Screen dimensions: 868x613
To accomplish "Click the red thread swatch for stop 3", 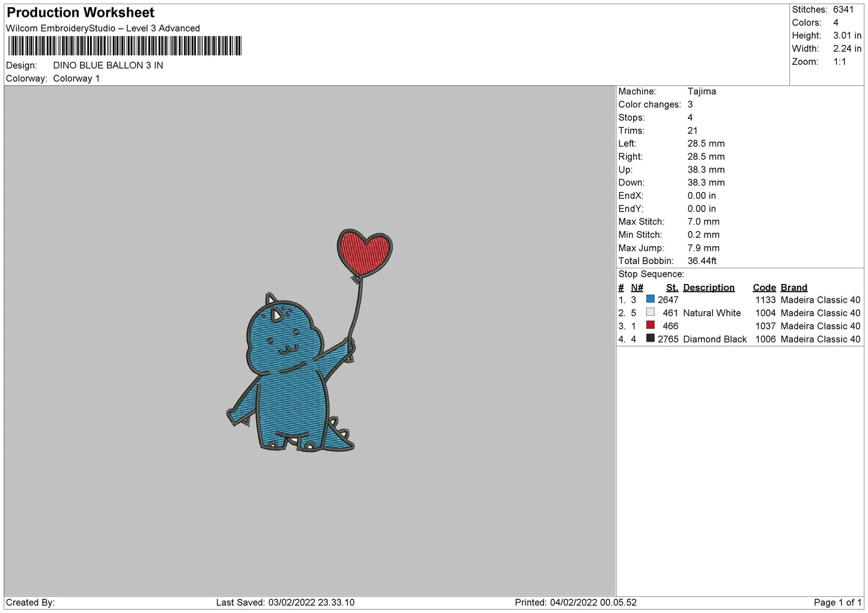I will 650,325.
